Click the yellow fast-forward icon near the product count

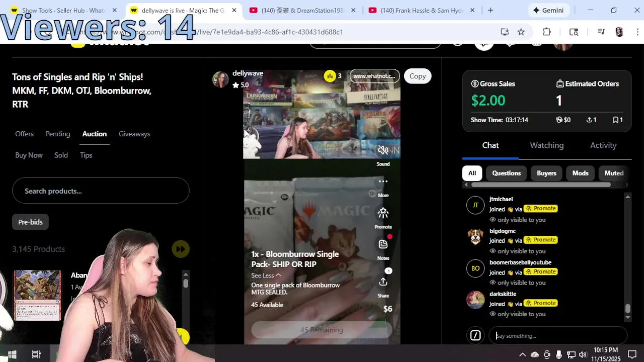pyautogui.click(x=181, y=249)
